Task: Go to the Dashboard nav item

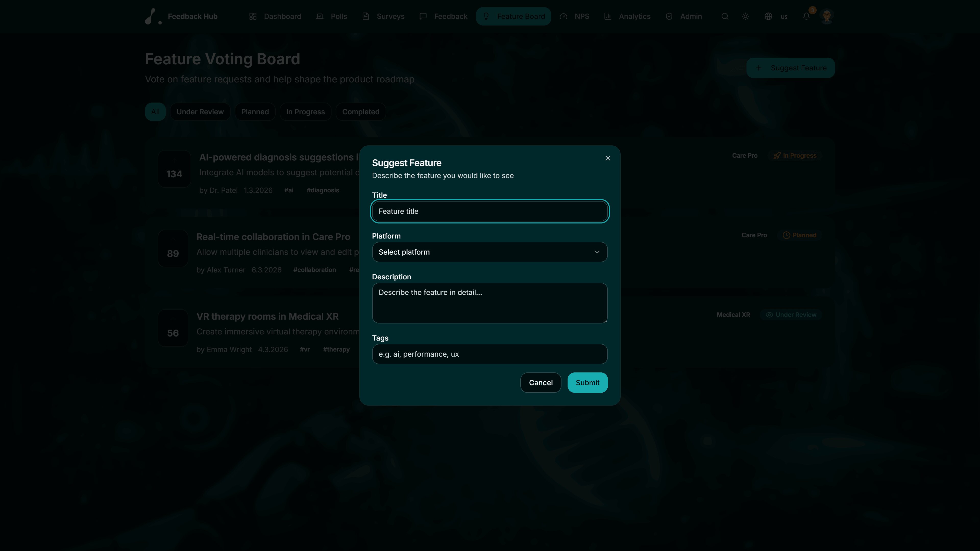Action: point(275,16)
